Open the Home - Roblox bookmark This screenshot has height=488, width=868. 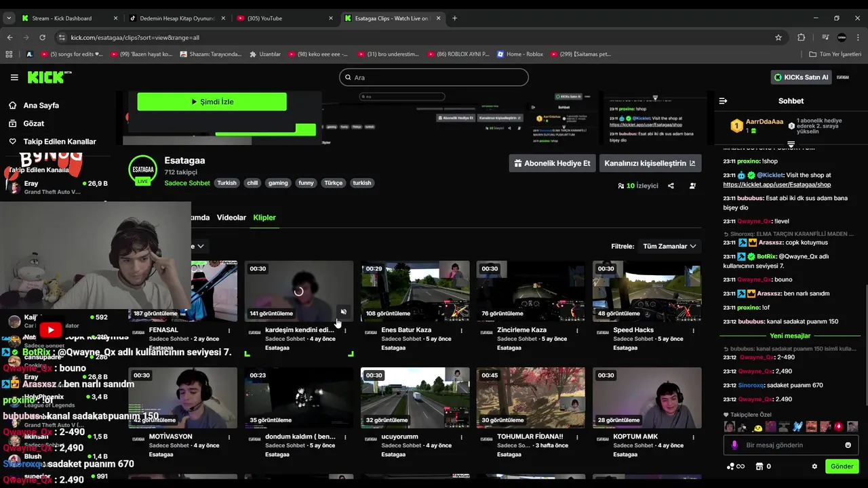click(520, 54)
